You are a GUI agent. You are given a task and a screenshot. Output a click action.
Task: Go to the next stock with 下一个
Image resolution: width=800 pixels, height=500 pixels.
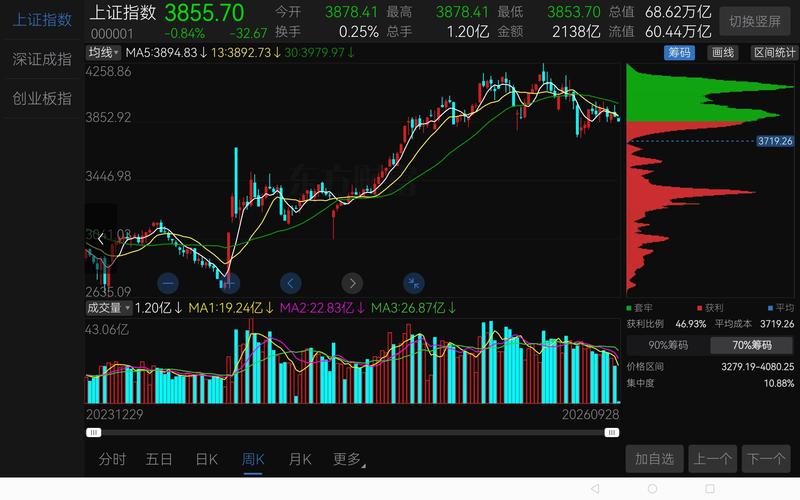[766, 459]
